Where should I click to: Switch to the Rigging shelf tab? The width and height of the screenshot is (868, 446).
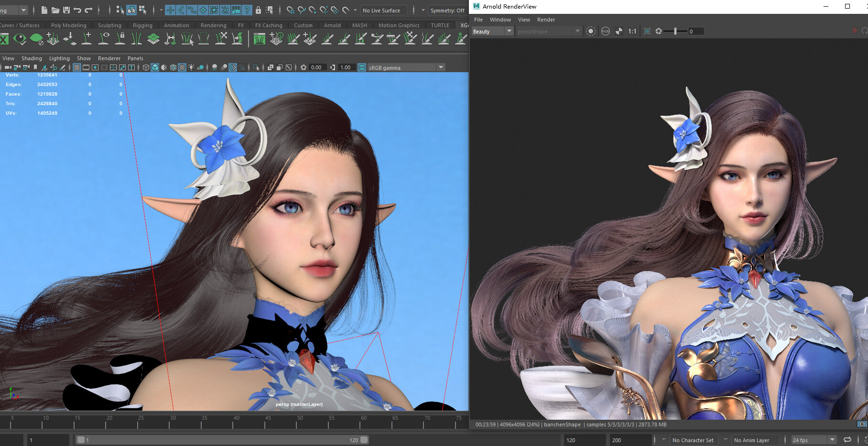pos(142,25)
